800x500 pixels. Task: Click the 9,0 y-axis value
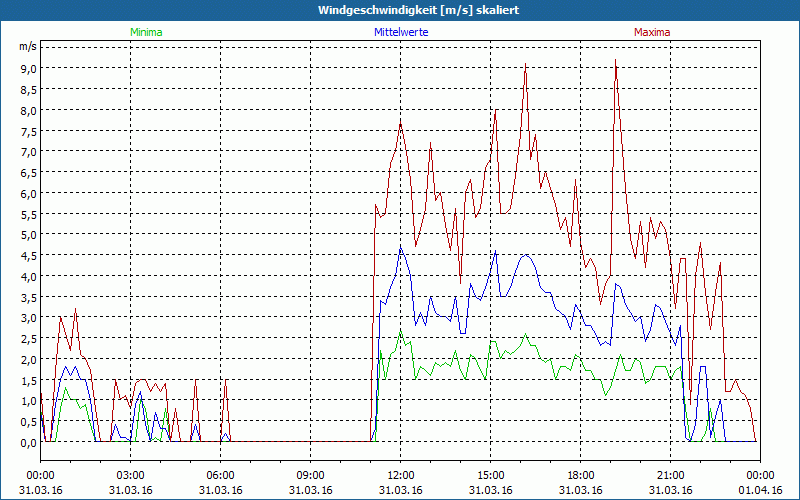[x=29, y=68]
